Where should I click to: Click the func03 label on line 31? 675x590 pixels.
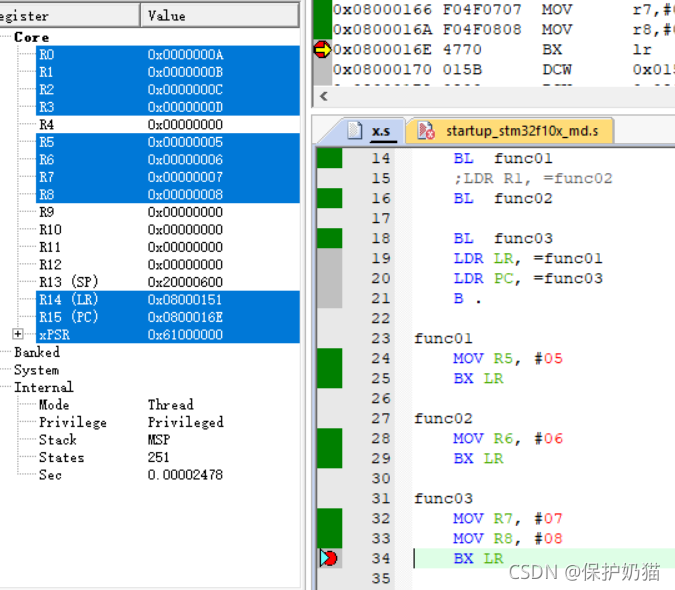443,498
